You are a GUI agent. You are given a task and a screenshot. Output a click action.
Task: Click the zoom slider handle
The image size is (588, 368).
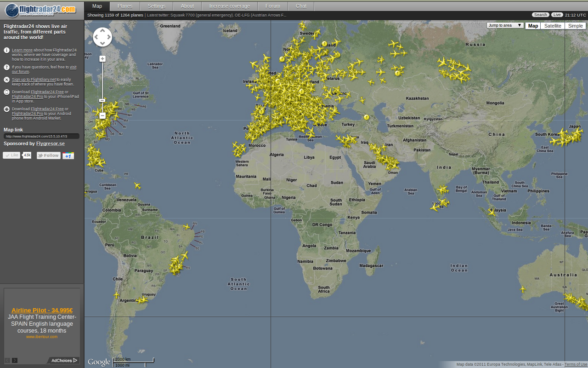pyautogui.click(x=102, y=100)
